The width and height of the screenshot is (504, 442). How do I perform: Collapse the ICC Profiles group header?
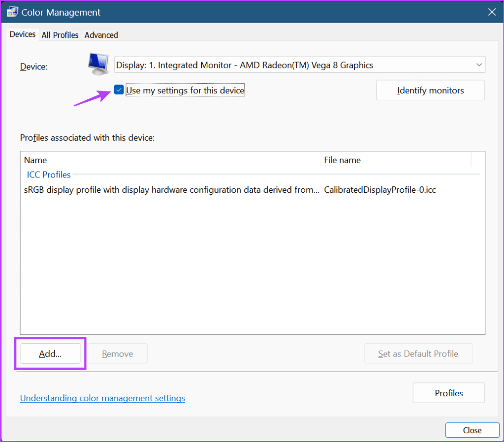click(x=49, y=175)
